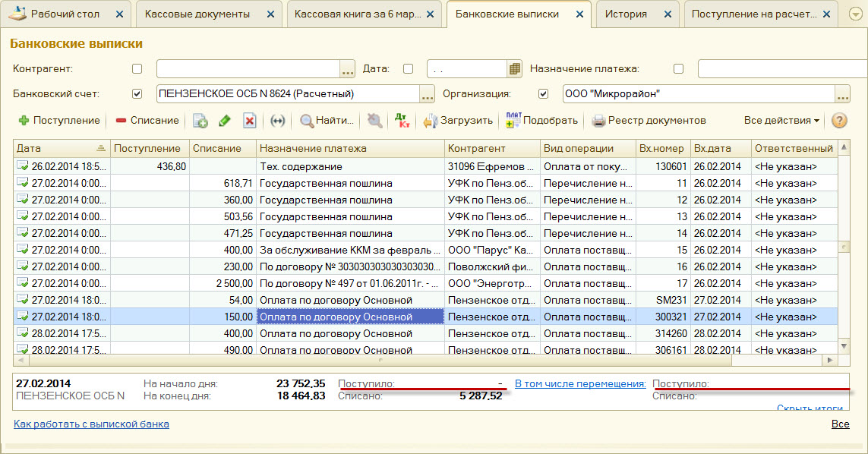Open help with the question mark icon
Image resolution: width=868 pixels, height=454 pixels.
[839, 121]
